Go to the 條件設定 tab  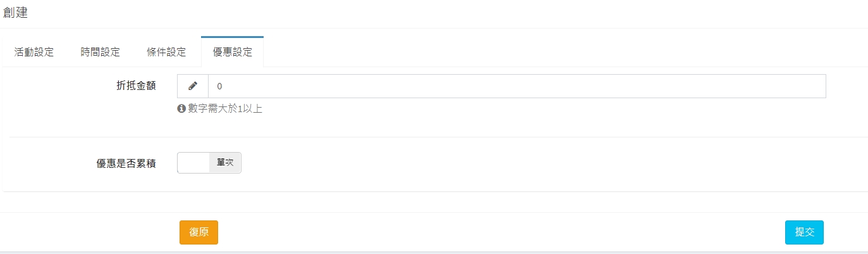(x=166, y=52)
